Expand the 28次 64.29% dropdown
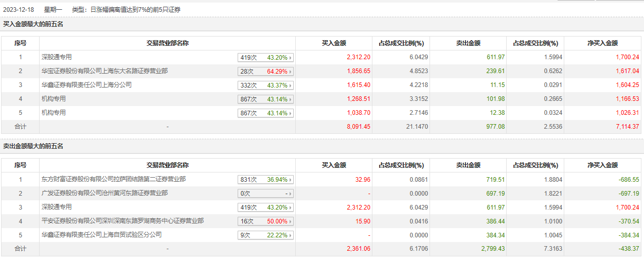Viewport: 644px width, 259px height. coord(265,72)
